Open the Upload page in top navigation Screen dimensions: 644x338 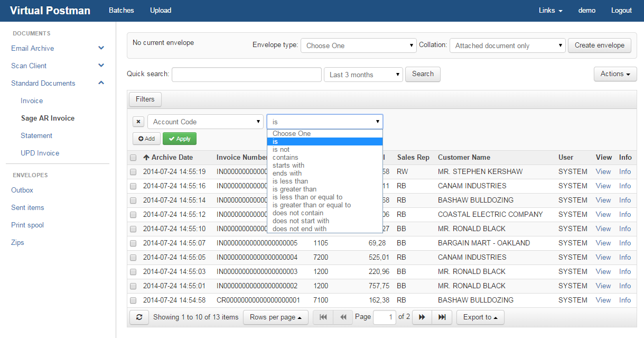(x=161, y=11)
